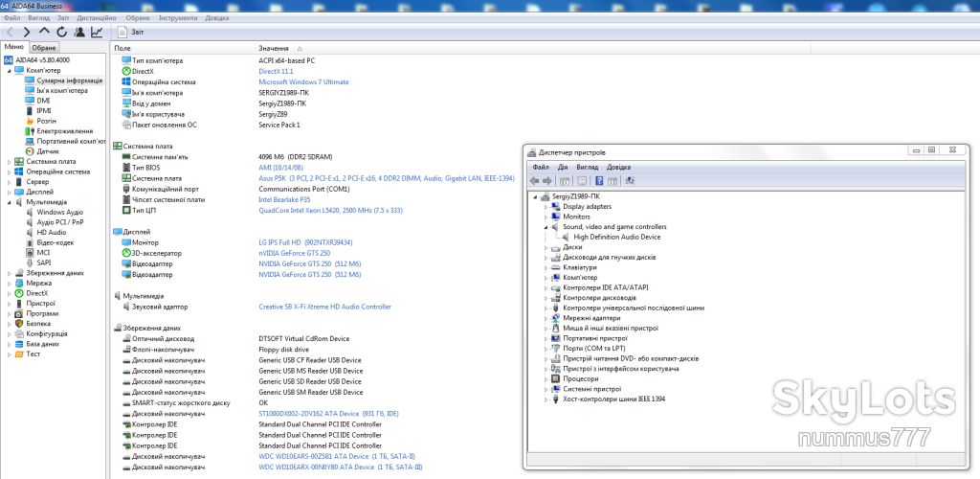Image resolution: width=980 pixels, height=479 pixels.
Task: Click the Звіт report button
Action: pyautogui.click(x=131, y=32)
